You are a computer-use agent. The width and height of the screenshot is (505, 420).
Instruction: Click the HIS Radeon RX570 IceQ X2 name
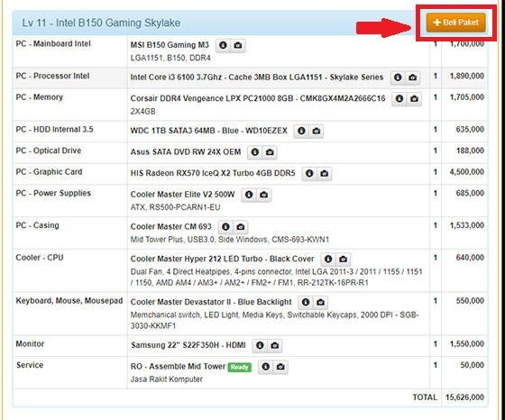[x=213, y=173]
